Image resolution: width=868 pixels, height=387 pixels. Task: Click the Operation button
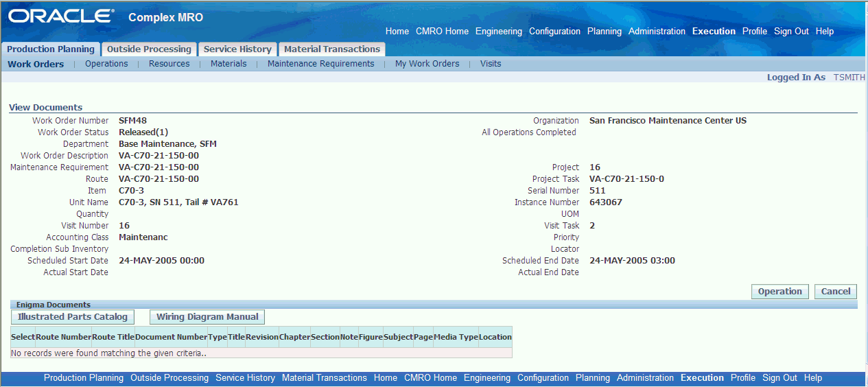(780, 292)
